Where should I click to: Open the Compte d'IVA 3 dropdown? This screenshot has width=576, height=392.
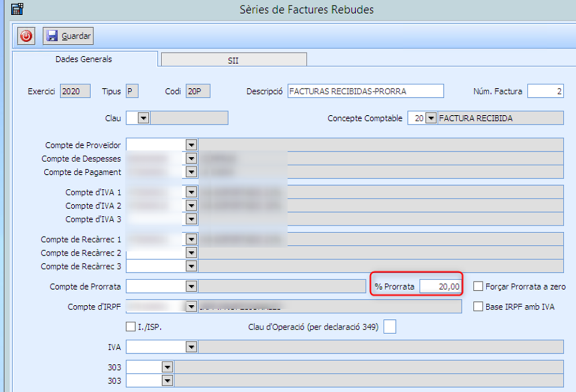click(191, 219)
